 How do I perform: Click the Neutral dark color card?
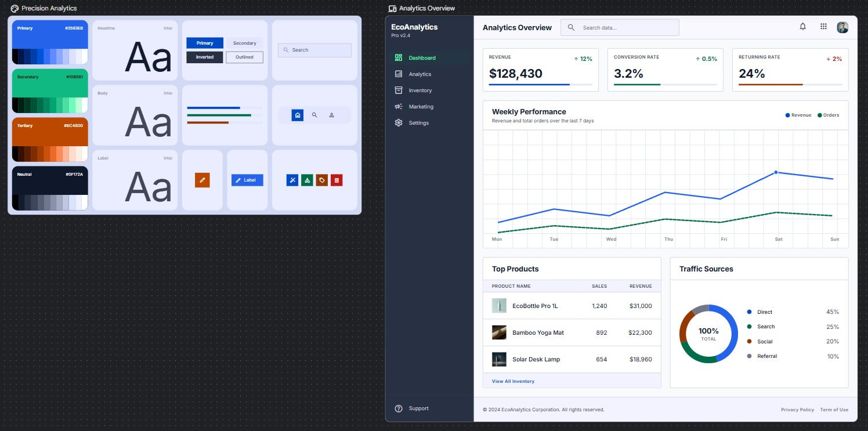pos(50,189)
